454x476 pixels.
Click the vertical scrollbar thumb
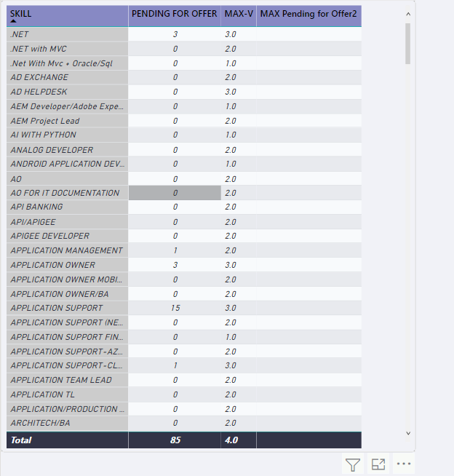click(408, 44)
